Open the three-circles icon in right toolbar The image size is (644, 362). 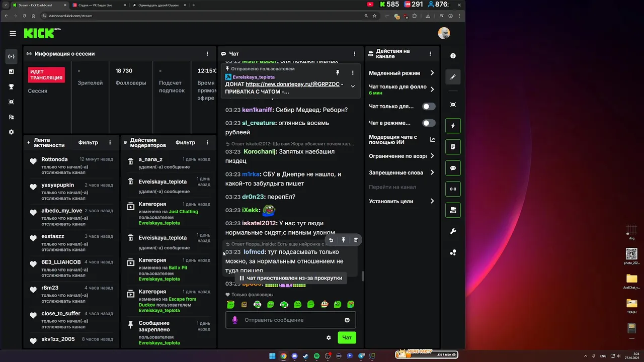click(x=453, y=252)
